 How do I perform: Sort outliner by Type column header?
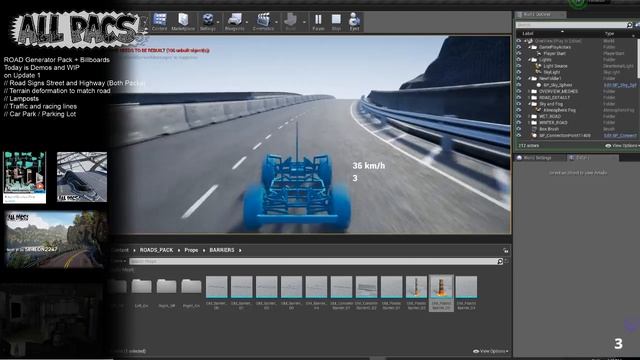point(609,33)
